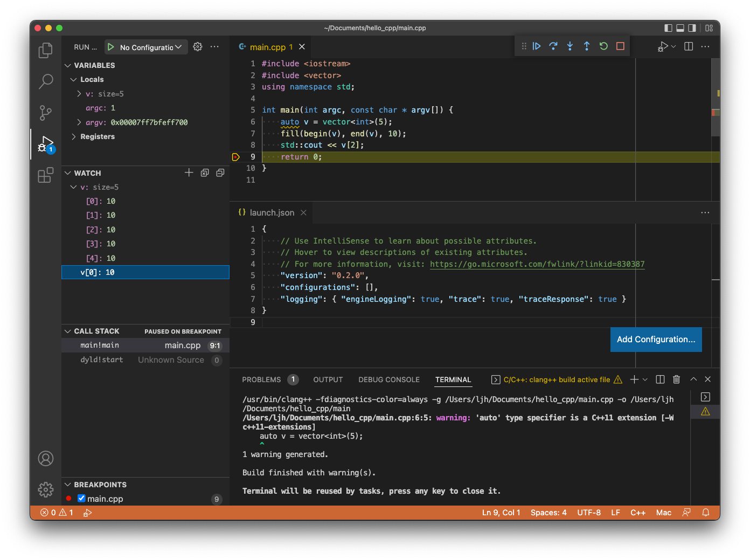The width and height of the screenshot is (750, 560).
Task: Collapse the WATCH section
Action: (x=68, y=172)
